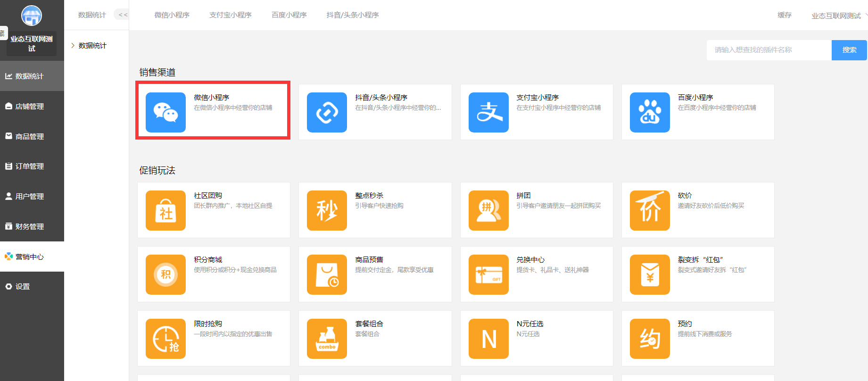This screenshot has width=868, height=381.
Task: Click description 提前交付定金，尾款享受优惠
Action: (x=394, y=270)
